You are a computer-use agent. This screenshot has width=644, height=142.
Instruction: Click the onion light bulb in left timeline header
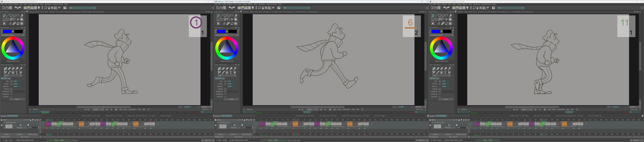pyautogui.click(x=33, y=120)
